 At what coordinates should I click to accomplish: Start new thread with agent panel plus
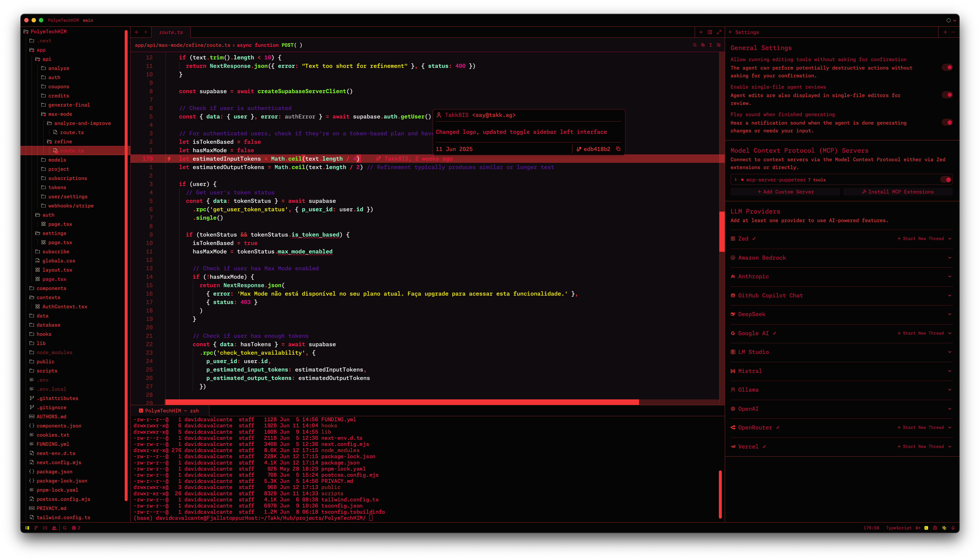(945, 32)
